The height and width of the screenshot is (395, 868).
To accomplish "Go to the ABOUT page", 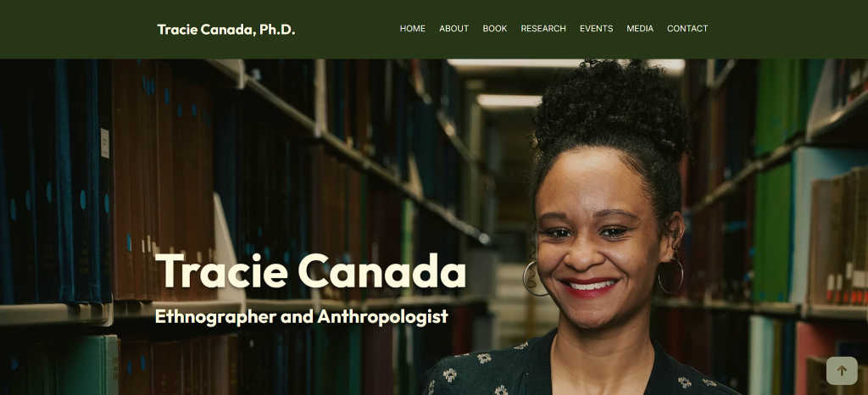I will coord(454,28).
